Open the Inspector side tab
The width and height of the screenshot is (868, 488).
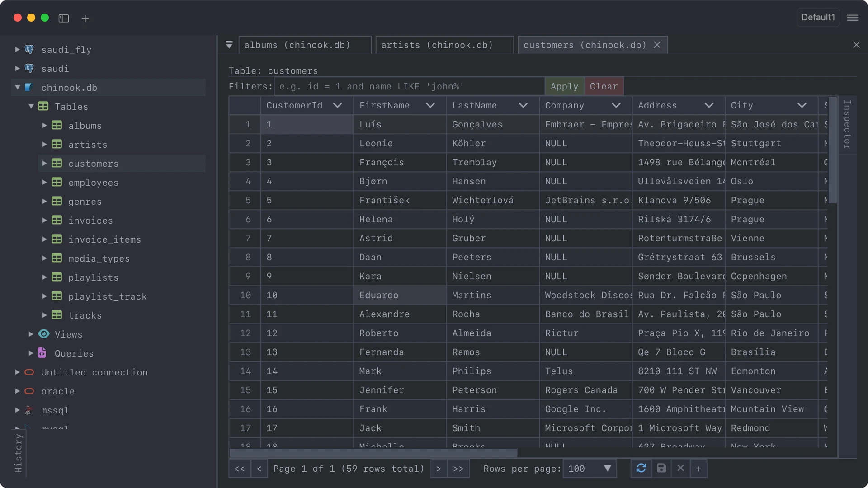point(848,125)
